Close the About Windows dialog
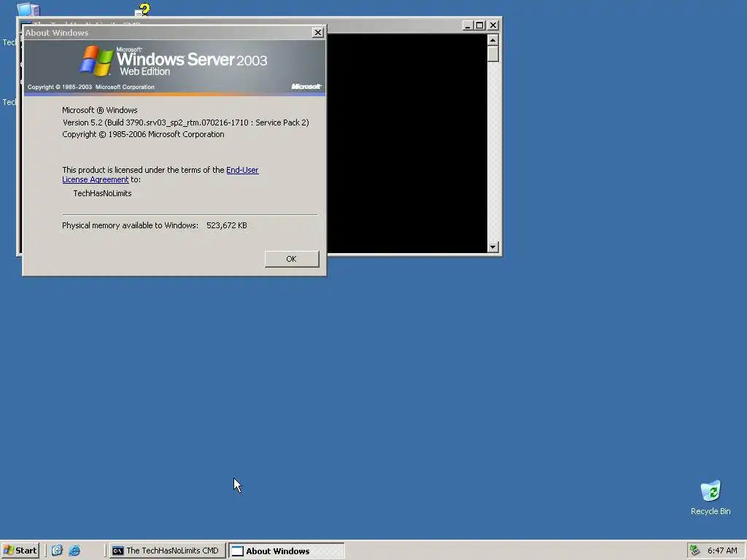 click(318, 32)
